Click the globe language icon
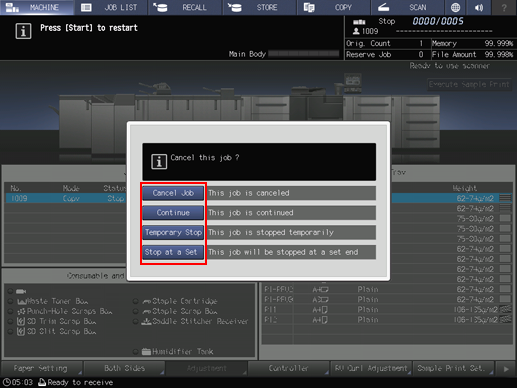This screenshot has width=517, height=388. pyautogui.click(x=455, y=7)
